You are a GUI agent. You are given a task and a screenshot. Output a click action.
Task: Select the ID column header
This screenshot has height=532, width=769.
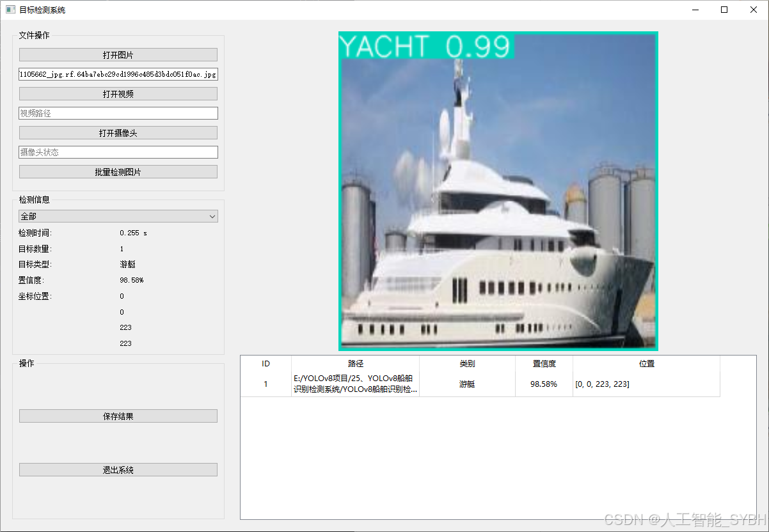[266, 364]
